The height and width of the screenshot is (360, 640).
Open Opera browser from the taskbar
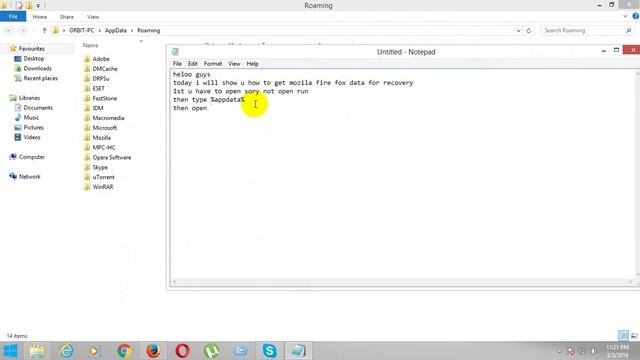click(182, 351)
